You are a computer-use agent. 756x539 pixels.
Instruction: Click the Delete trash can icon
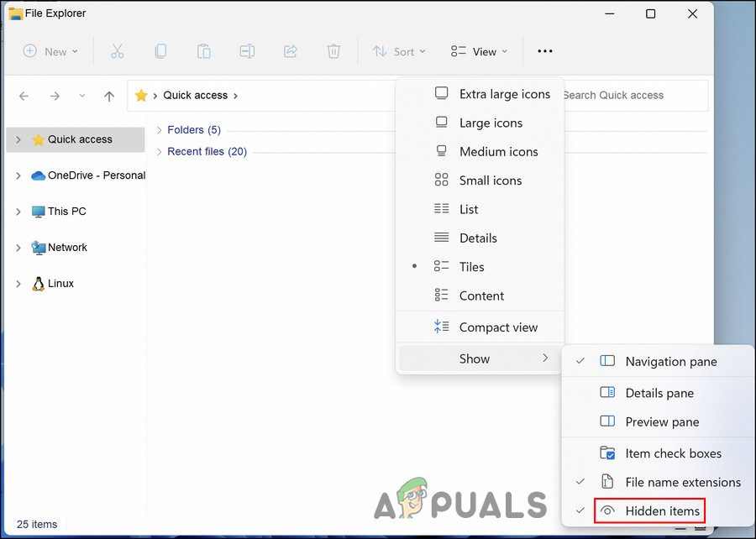(x=333, y=51)
